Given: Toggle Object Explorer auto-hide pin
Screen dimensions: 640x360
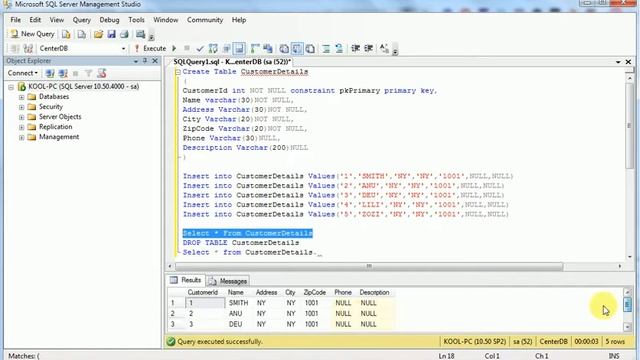Looking at the screenshot, I should point(145,61).
